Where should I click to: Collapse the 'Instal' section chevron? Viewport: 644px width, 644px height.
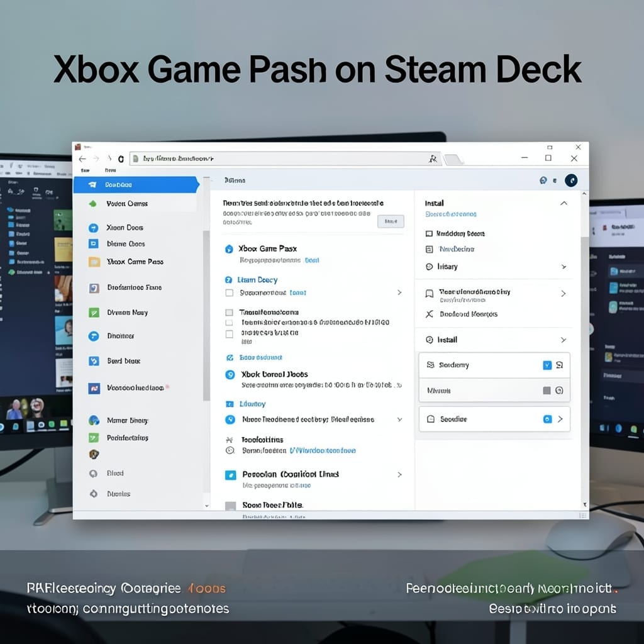[x=563, y=203]
